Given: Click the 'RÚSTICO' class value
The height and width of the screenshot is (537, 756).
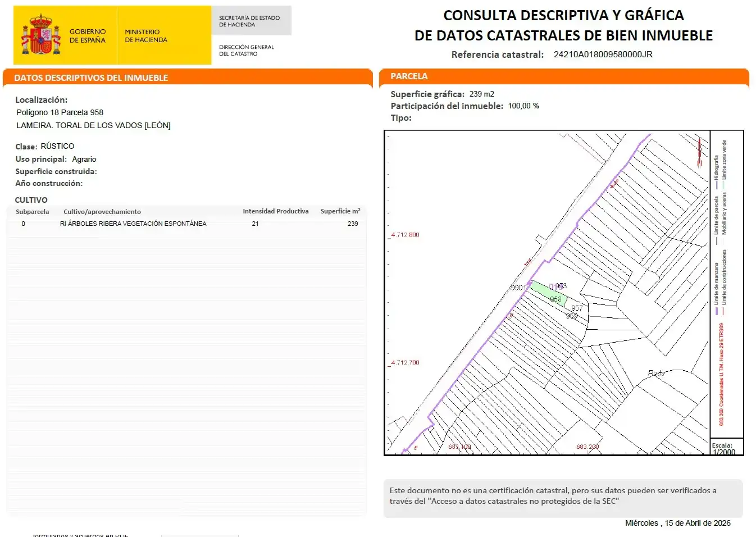Looking at the screenshot, I should coord(57,146).
